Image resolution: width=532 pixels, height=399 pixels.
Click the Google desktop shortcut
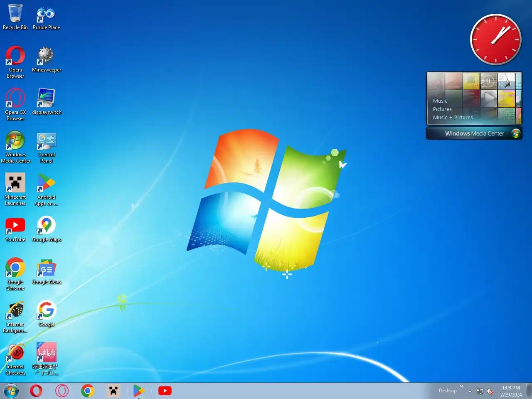(x=46, y=314)
